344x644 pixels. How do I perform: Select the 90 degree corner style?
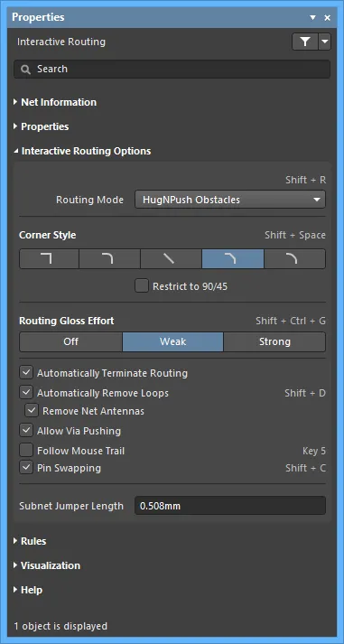49,258
